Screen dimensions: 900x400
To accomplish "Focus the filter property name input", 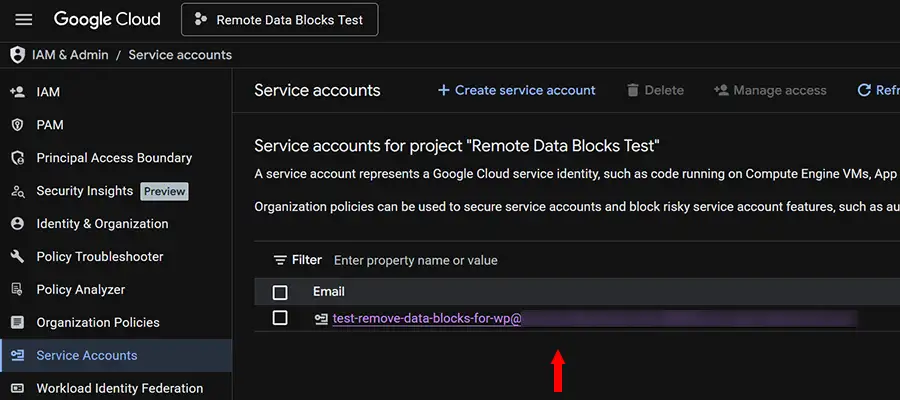I will [416, 261].
